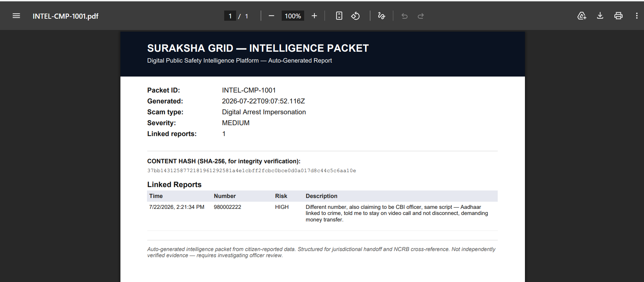Click the Linked Reports section heading
Screen dimensions: 644x282
pyautogui.click(x=175, y=185)
